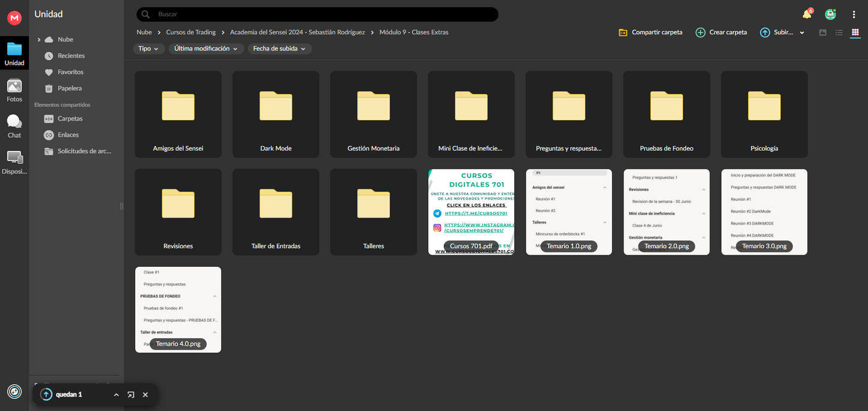Open the Última modificación filter dropdown
868x411 pixels.
click(206, 49)
